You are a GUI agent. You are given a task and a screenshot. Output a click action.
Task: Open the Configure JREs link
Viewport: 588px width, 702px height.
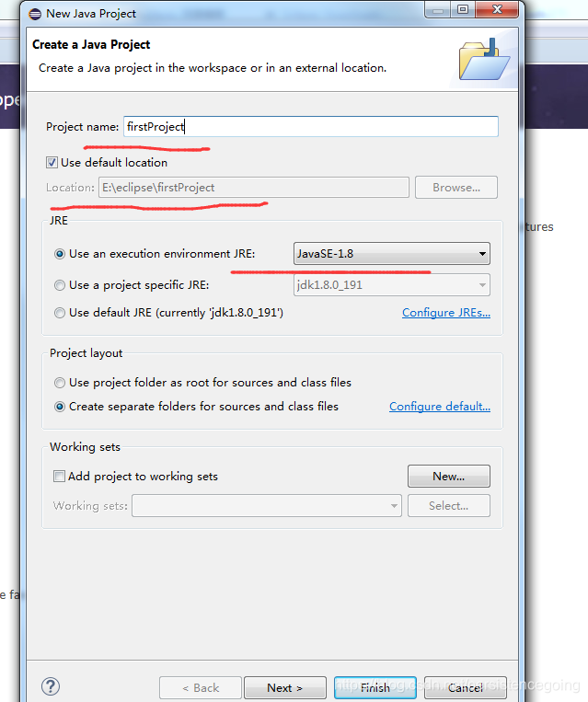click(x=446, y=313)
